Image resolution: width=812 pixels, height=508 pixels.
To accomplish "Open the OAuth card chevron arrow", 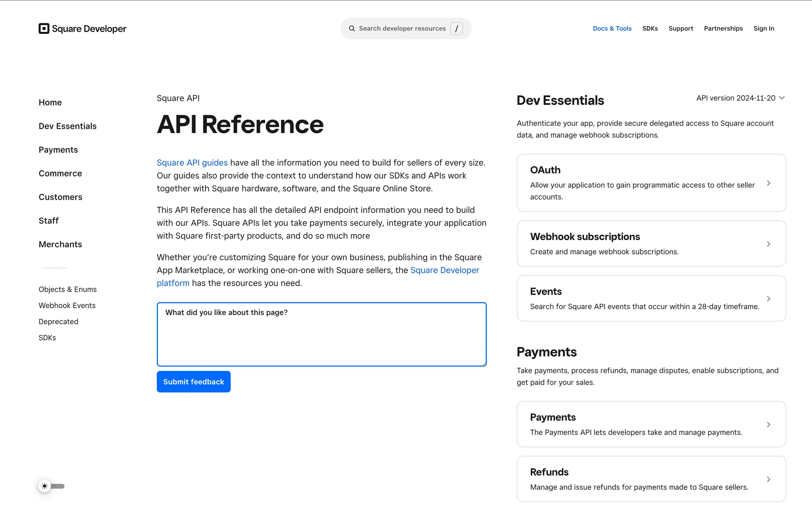I will click(768, 183).
